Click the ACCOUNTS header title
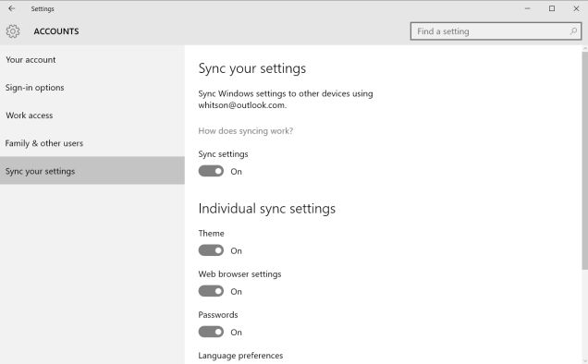This screenshot has height=364, width=588. point(56,31)
